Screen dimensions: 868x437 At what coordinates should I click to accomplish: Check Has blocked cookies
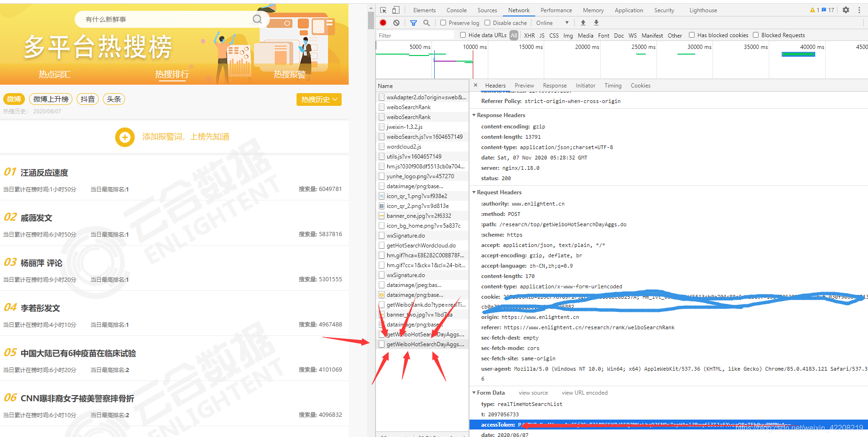click(692, 35)
